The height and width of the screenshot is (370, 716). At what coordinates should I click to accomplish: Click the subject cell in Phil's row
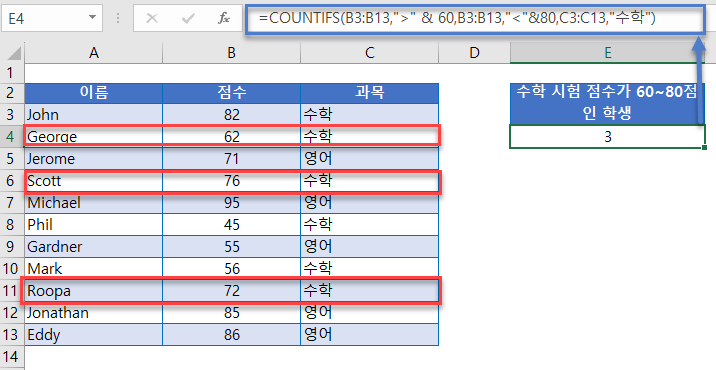[369, 225]
